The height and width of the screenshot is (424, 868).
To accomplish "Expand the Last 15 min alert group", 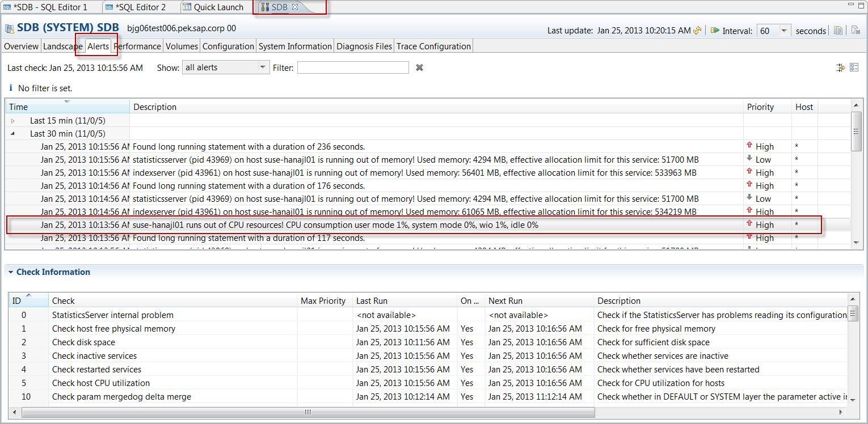I will tap(13, 120).
